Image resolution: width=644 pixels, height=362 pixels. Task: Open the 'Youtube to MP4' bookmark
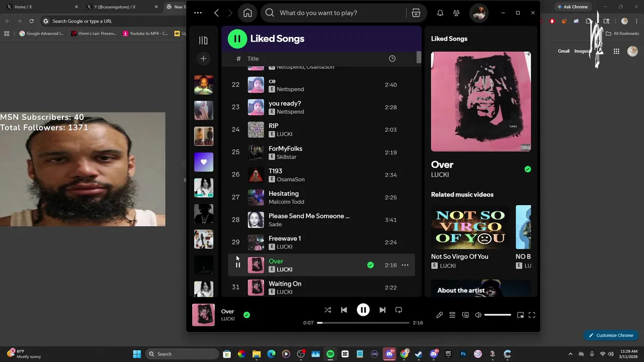(x=145, y=34)
